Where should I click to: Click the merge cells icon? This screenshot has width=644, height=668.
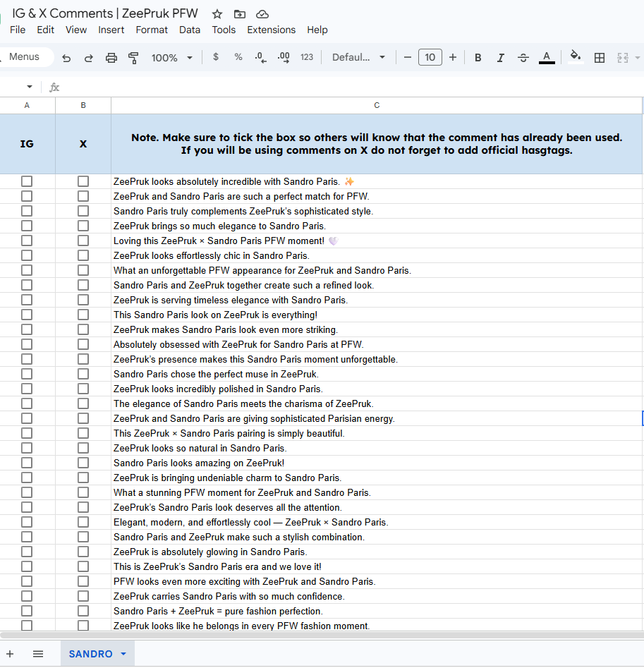[x=622, y=58]
